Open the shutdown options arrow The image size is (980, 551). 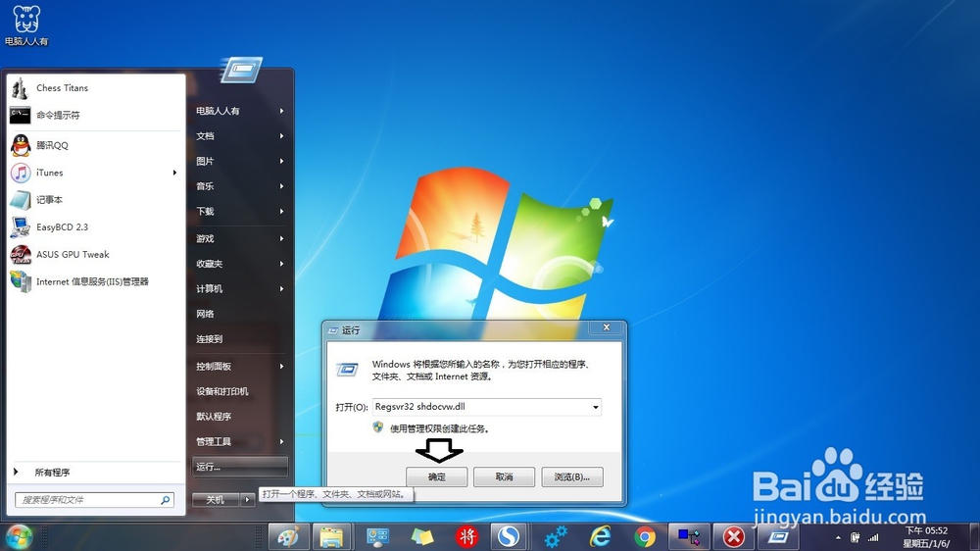point(248,500)
